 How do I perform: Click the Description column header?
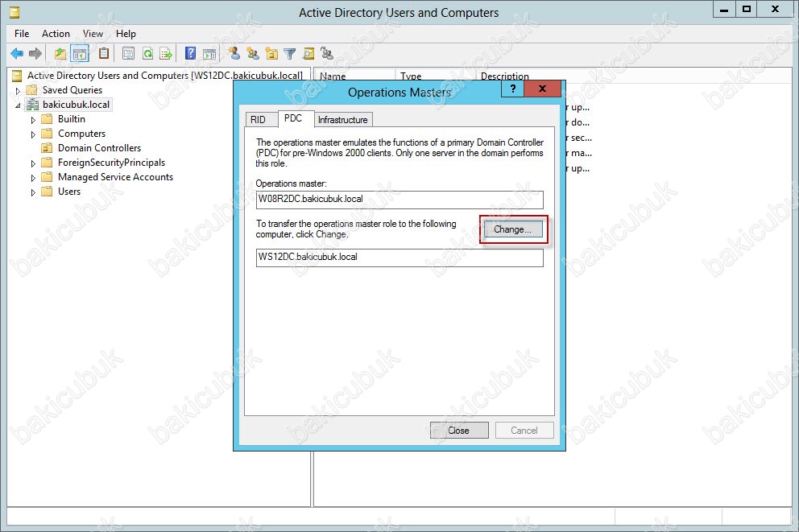coord(535,76)
